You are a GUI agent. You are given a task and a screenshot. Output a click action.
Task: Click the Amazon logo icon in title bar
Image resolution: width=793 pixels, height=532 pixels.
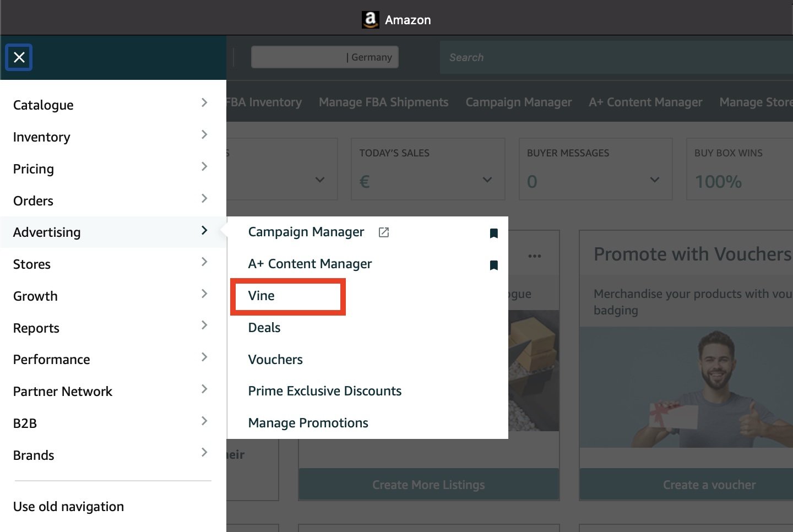[x=370, y=20]
